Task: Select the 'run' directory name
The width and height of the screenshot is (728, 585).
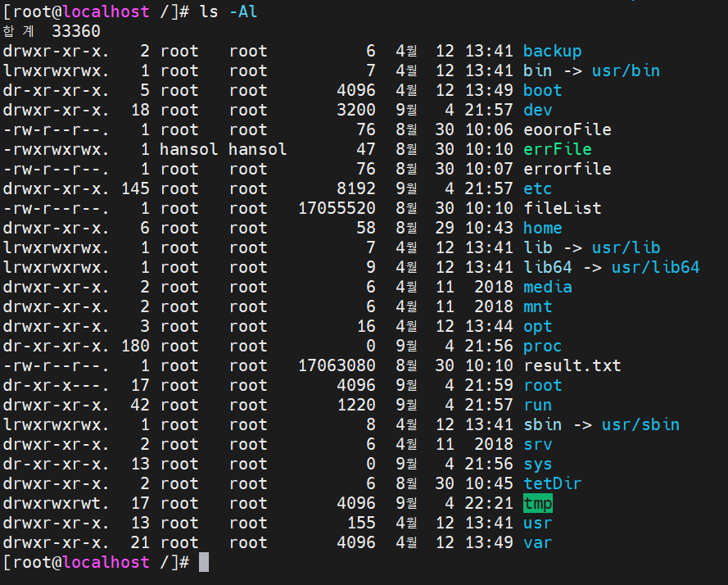Action: [x=538, y=405]
